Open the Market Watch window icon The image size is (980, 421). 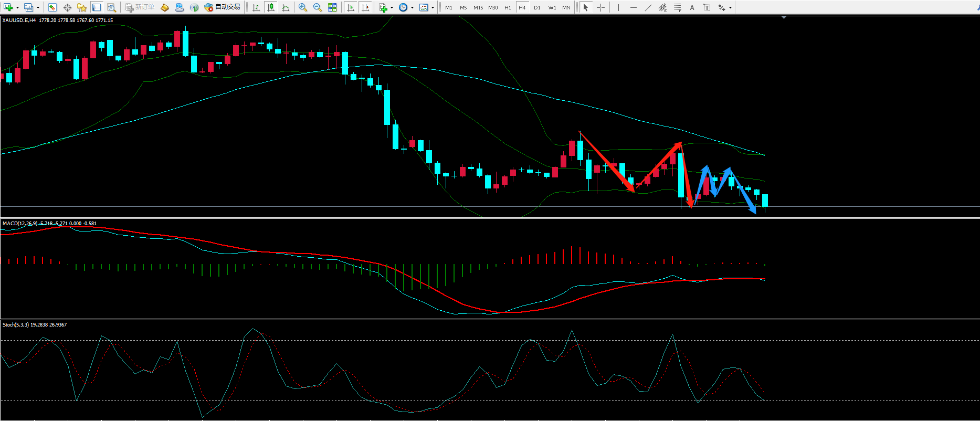[x=52, y=7]
